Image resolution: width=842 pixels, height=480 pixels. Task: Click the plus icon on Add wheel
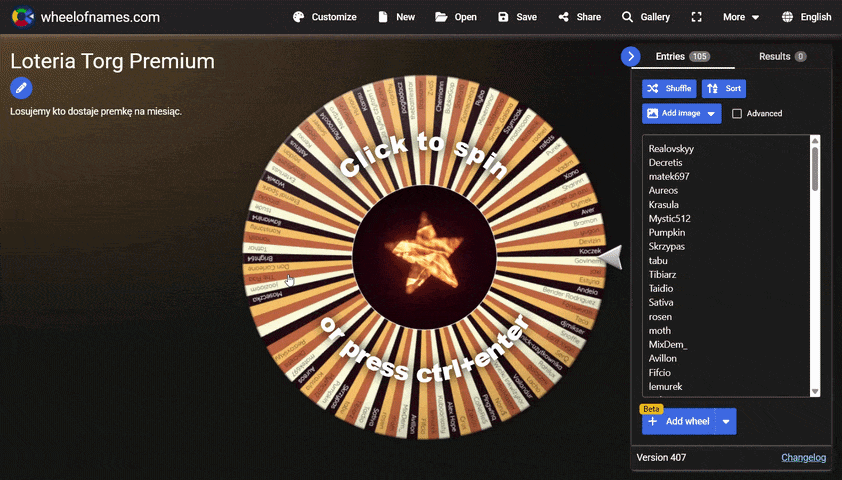click(652, 421)
